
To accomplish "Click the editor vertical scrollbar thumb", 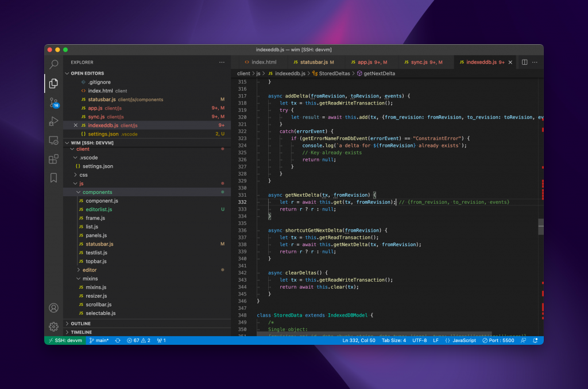I will [541, 227].
